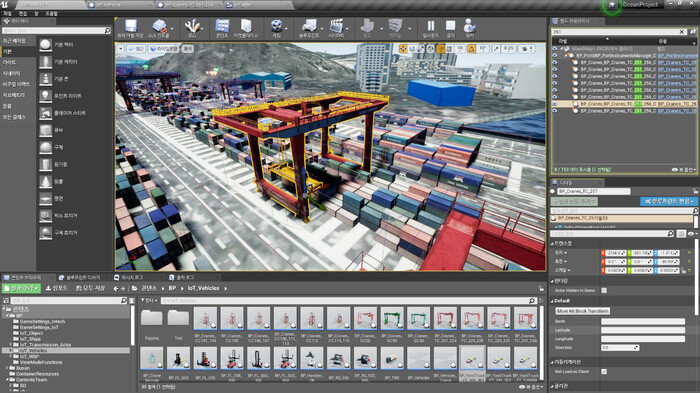Select the rotate gizmo in the viewport toolbar
This screenshot has height=393, width=700.
[412, 49]
